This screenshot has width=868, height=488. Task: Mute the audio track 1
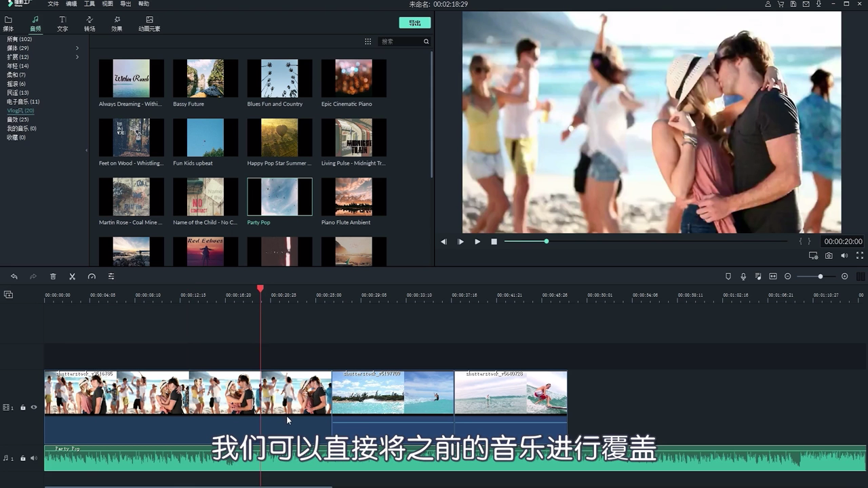tap(34, 458)
